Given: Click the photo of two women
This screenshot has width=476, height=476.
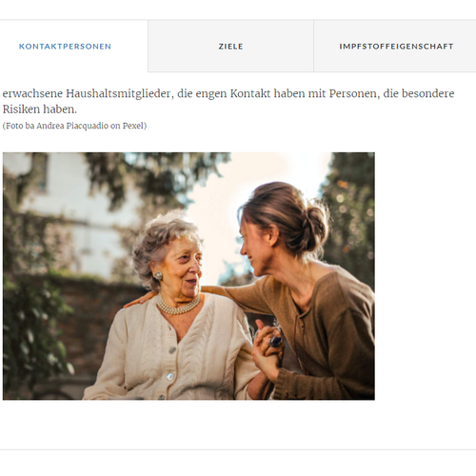Looking at the screenshot, I should pos(188,276).
